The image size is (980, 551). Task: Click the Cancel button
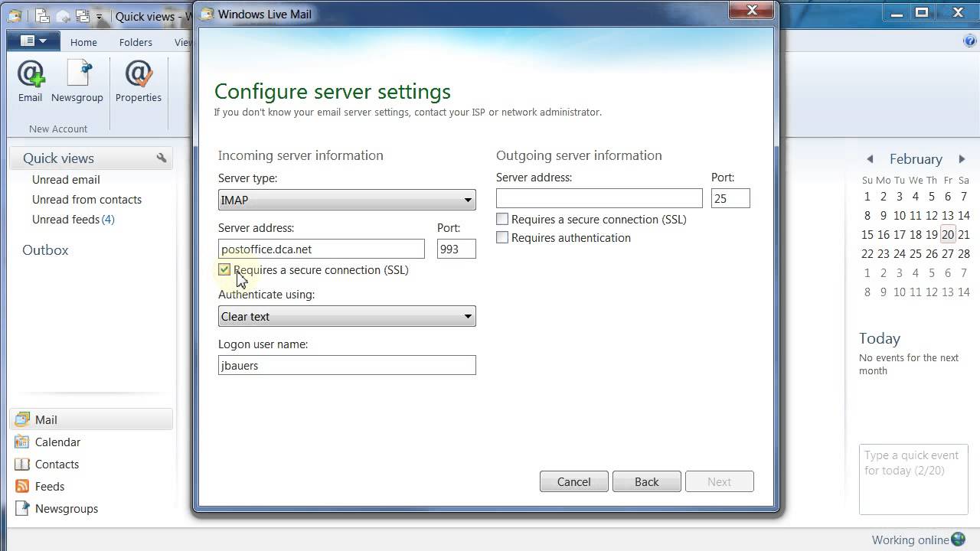coord(574,481)
